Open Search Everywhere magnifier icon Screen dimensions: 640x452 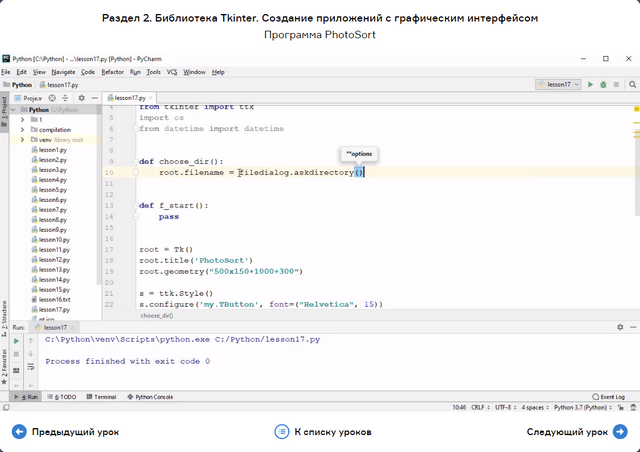(634, 85)
